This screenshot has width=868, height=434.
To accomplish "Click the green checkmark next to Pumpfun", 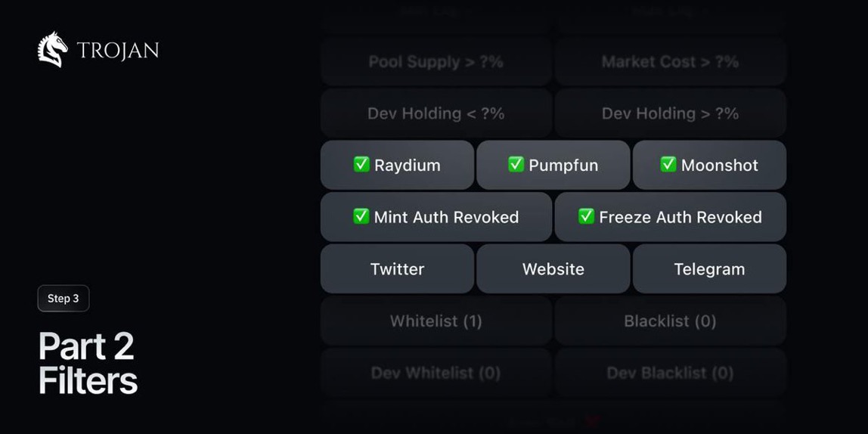I will point(516,164).
